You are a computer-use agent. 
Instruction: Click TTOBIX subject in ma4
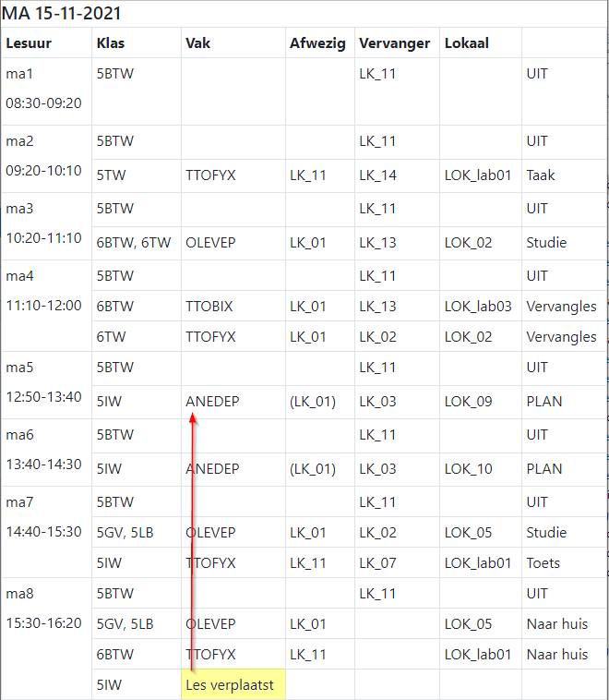point(209,307)
